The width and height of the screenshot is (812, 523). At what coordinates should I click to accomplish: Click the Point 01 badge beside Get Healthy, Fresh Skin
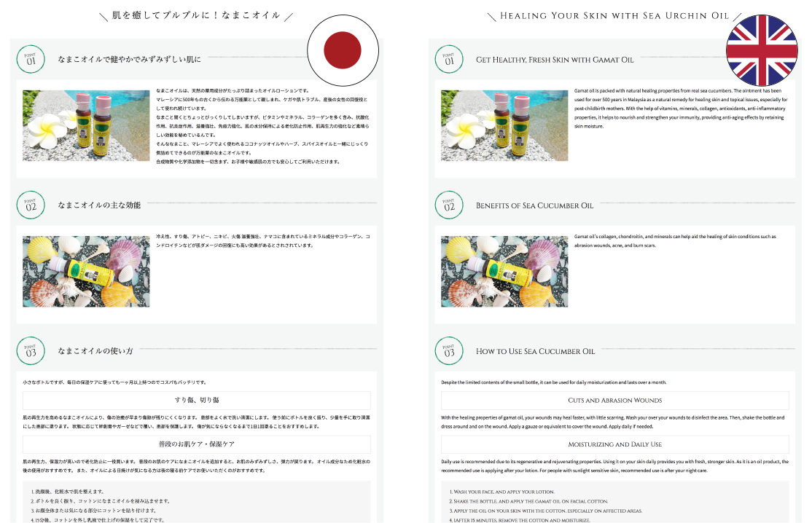coord(449,60)
